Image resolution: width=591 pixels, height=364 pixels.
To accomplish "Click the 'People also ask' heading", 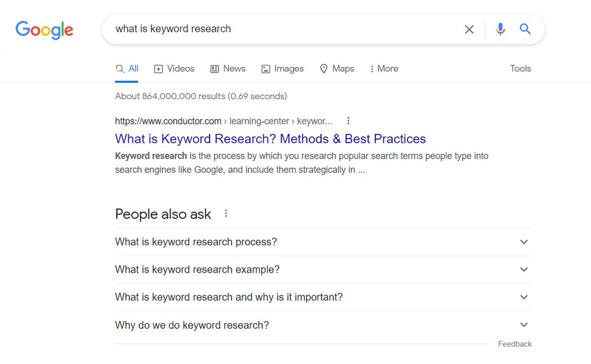I will (x=163, y=214).
